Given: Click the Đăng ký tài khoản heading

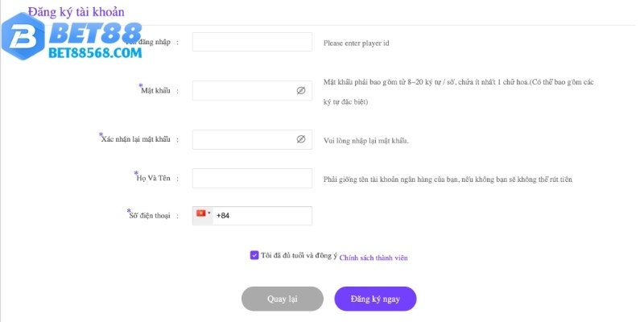Looking at the screenshot, I should (76, 12).
